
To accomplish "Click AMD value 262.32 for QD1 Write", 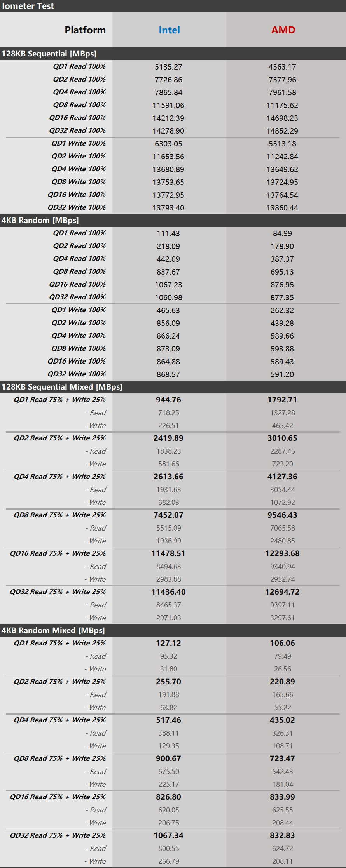I will (x=282, y=310).
